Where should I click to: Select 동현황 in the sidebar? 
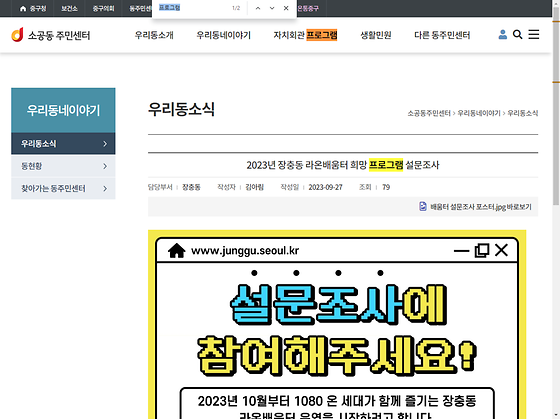(63, 166)
